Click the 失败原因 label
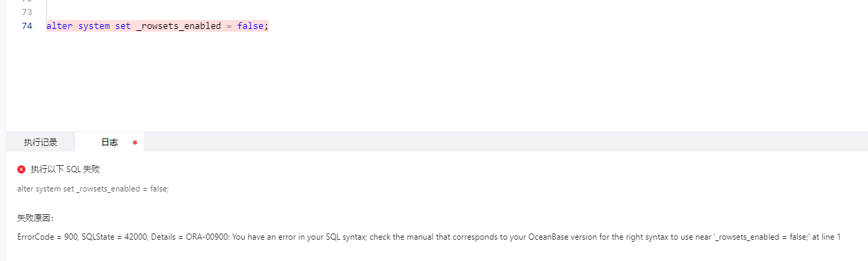Viewport: 868px width, 261px height. click(35, 218)
